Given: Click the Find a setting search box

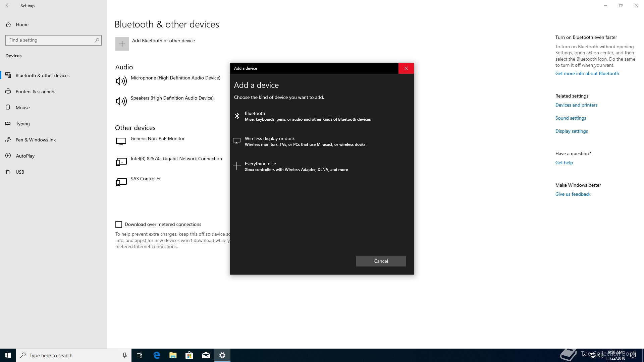Looking at the screenshot, I should click(x=50, y=40).
